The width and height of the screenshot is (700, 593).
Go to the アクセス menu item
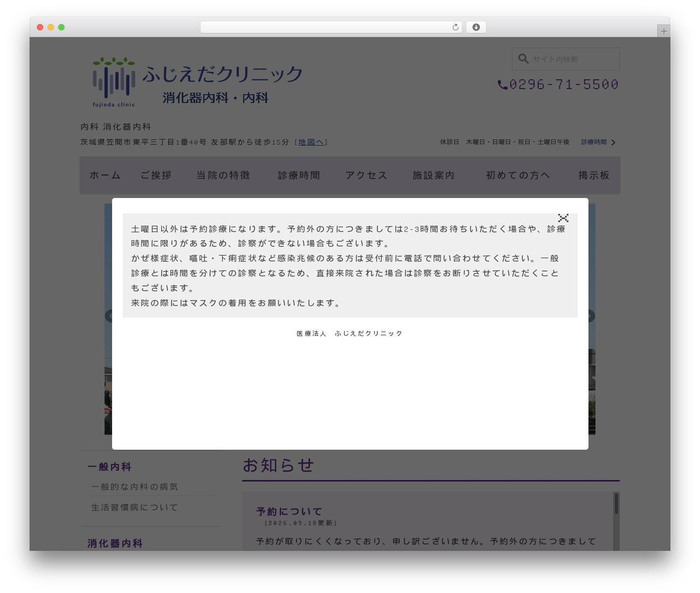366,175
